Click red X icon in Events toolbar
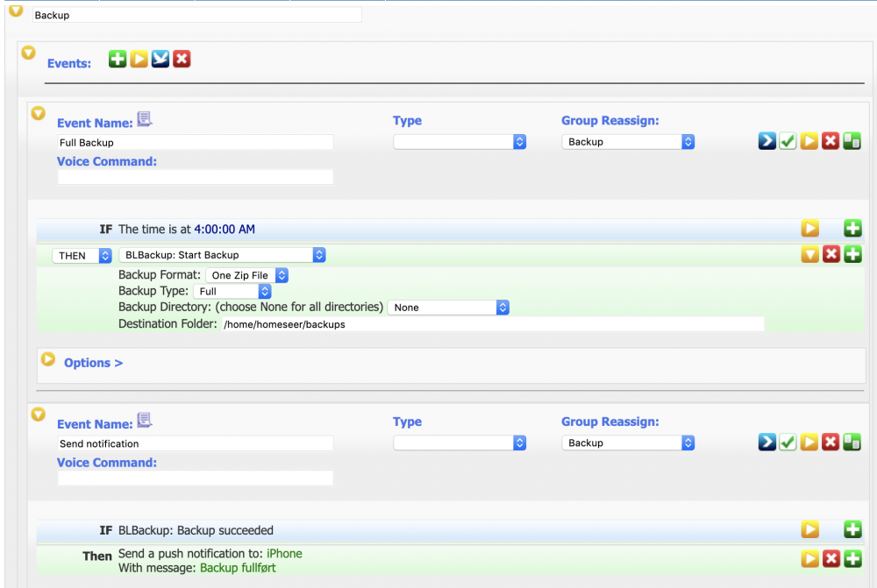The image size is (877, 588). (182, 60)
